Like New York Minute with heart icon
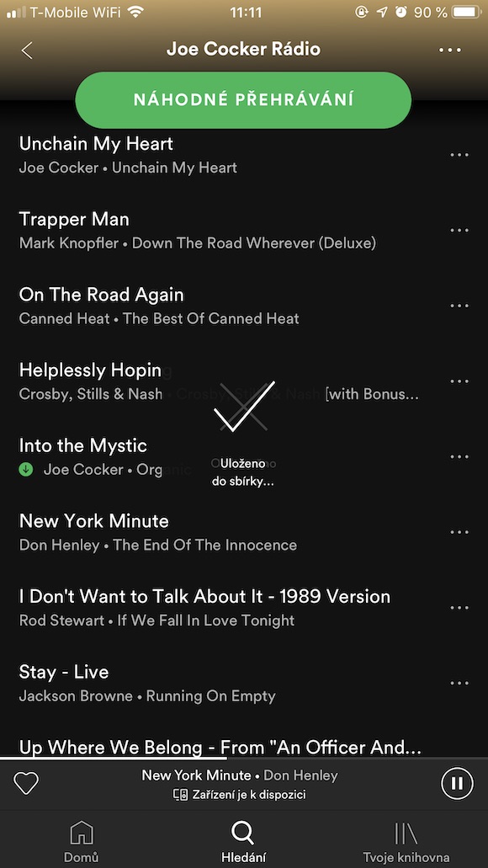The height and width of the screenshot is (868, 488). coord(26,783)
